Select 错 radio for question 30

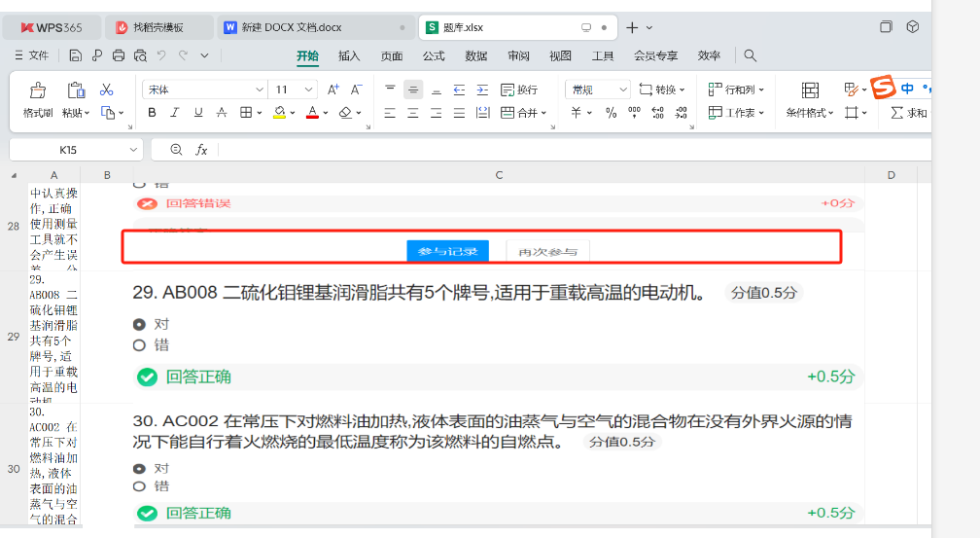tap(139, 486)
